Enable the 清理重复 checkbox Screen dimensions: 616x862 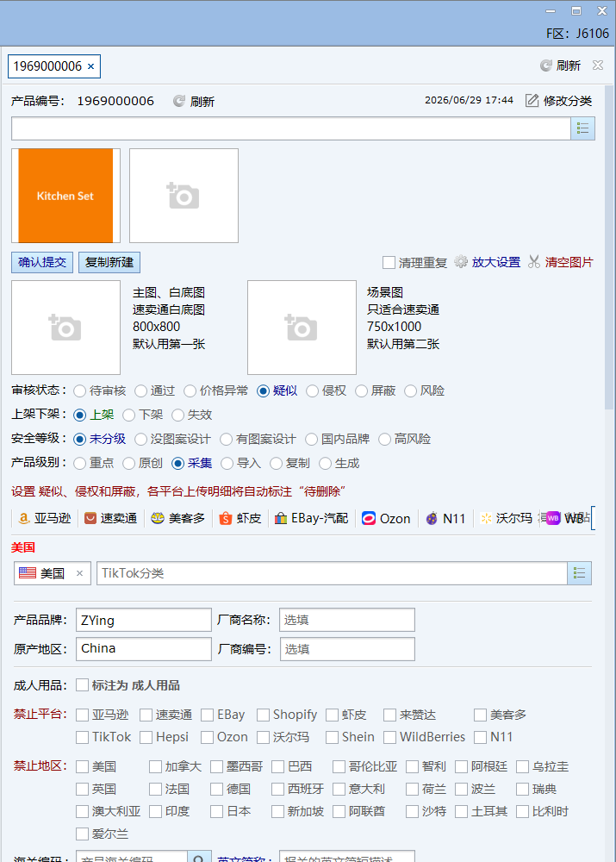389,263
